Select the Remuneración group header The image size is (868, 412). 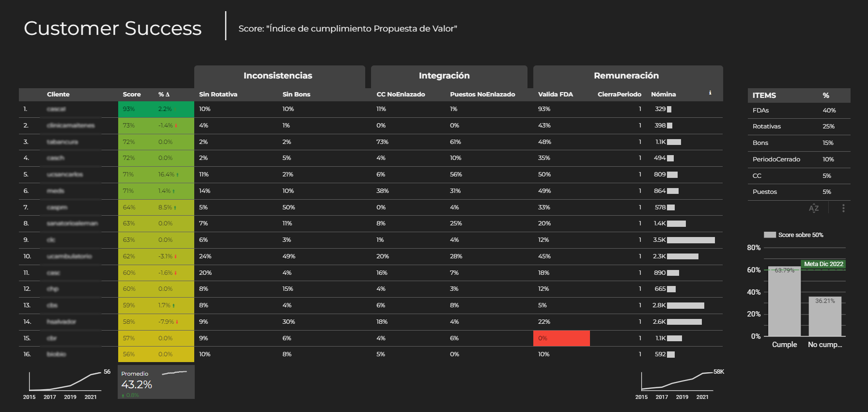[x=628, y=76]
